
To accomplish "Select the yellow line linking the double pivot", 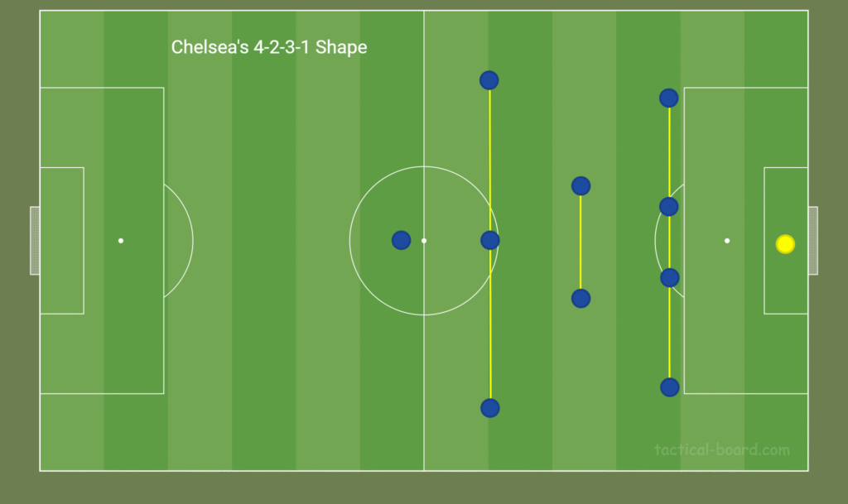I will [x=581, y=242].
